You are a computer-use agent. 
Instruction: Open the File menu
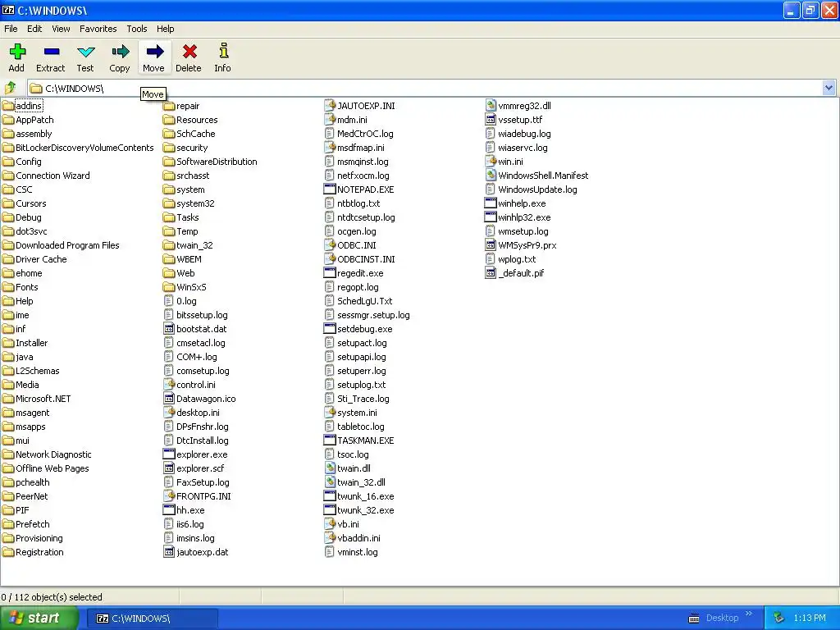tap(11, 29)
